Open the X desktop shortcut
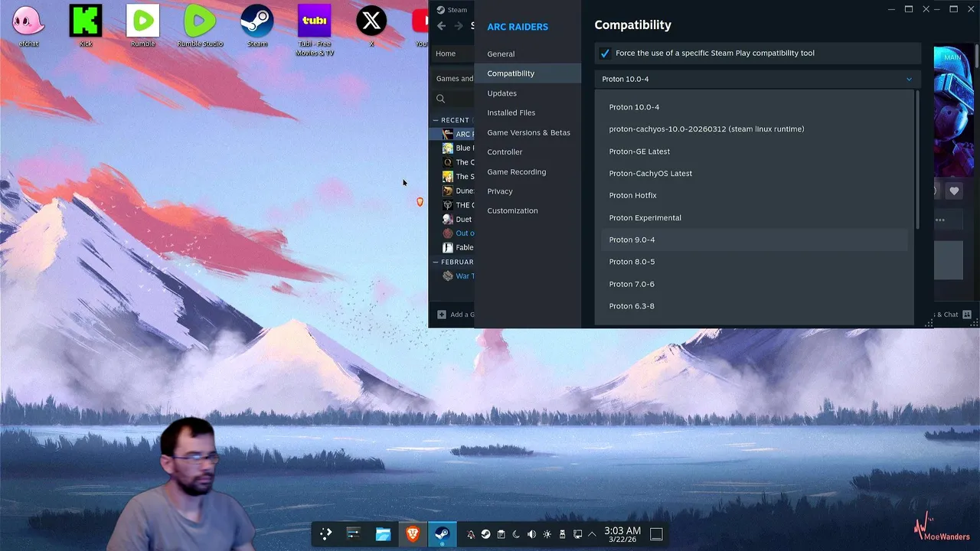 pyautogui.click(x=371, y=27)
